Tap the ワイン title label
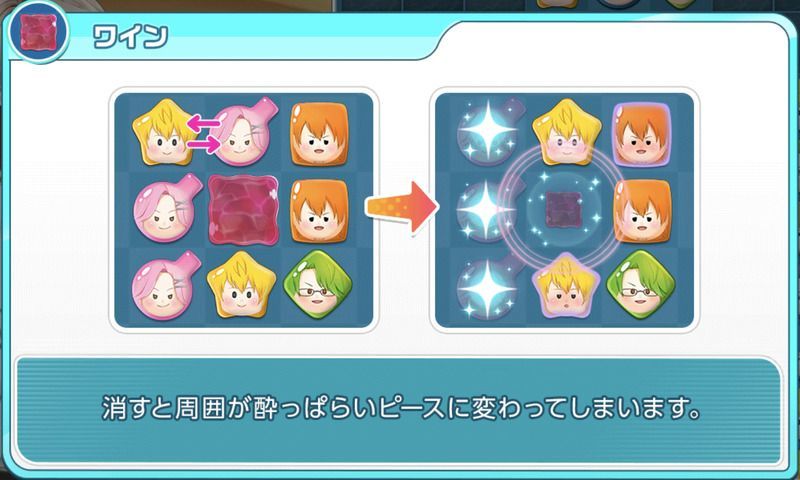 (130, 37)
